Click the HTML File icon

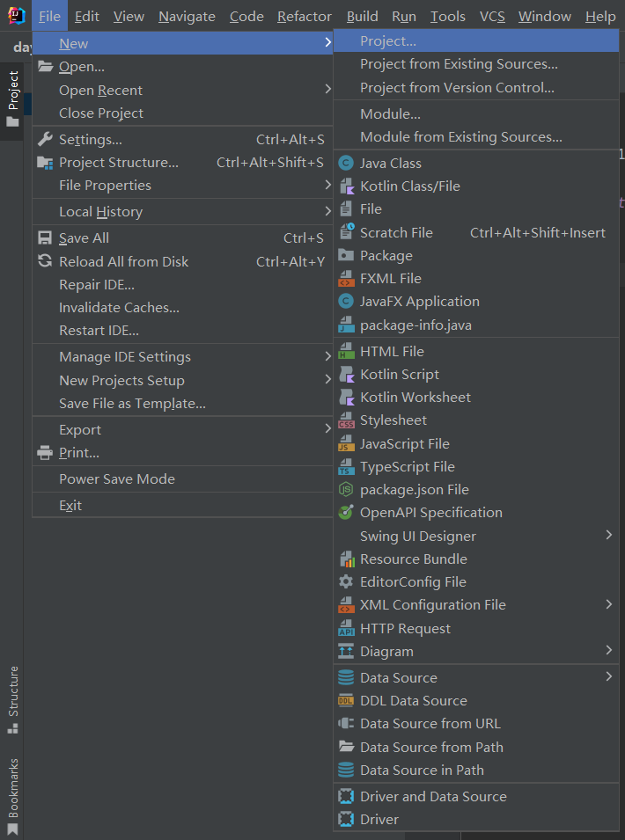[346, 352]
